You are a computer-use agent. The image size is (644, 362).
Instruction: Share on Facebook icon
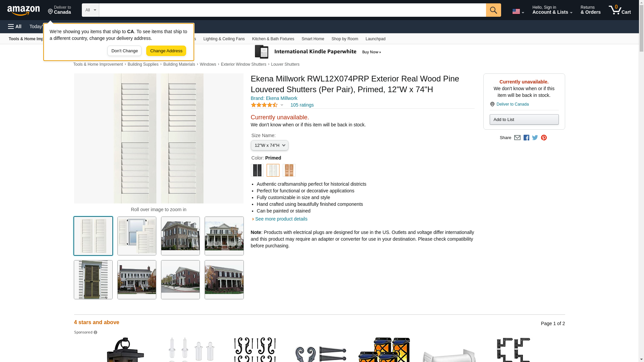[x=526, y=138]
